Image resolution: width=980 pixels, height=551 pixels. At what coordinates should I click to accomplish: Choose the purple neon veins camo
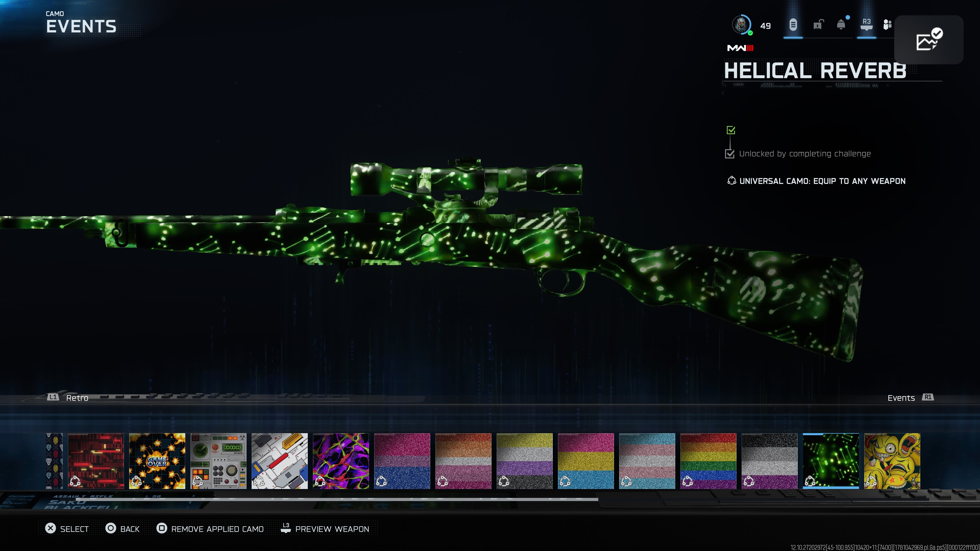(341, 461)
